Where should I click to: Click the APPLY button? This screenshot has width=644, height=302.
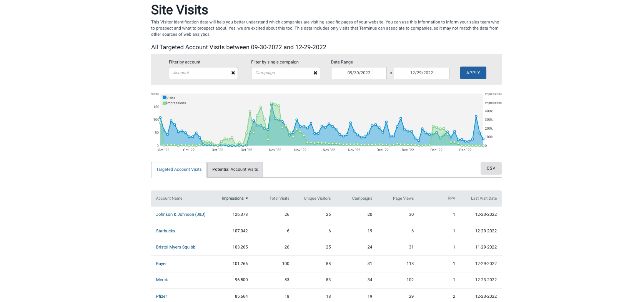click(473, 73)
